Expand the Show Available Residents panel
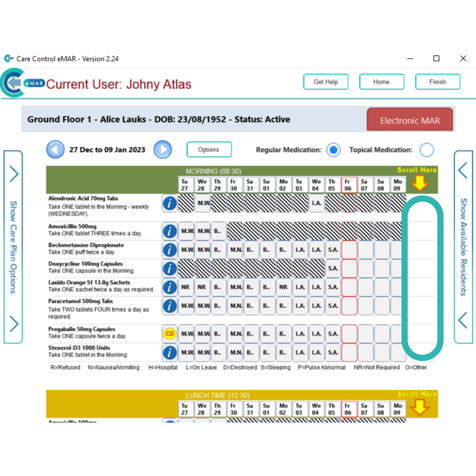The image size is (476, 476). tap(463, 247)
